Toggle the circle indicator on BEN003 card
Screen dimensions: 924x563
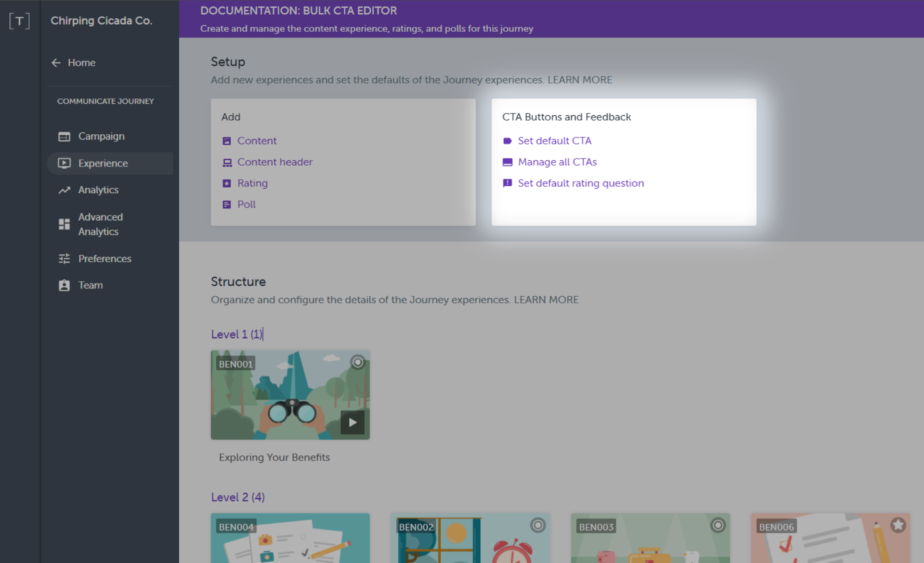point(717,525)
